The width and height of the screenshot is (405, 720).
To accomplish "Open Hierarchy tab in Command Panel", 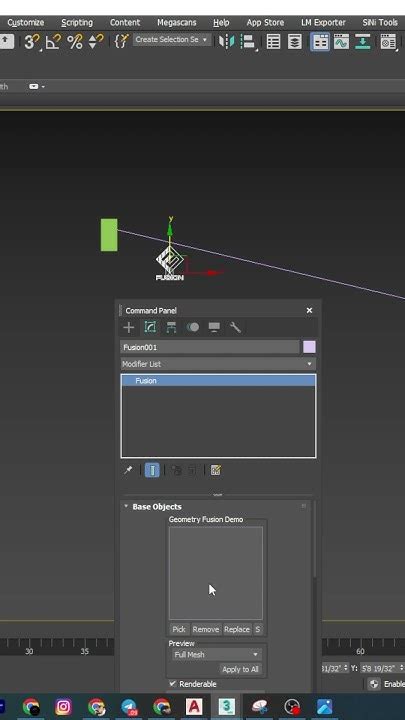I will (171, 327).
